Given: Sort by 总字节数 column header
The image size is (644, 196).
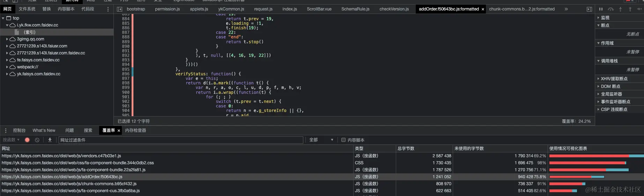Looking at the screenshot, I should [x=424, y=149].
